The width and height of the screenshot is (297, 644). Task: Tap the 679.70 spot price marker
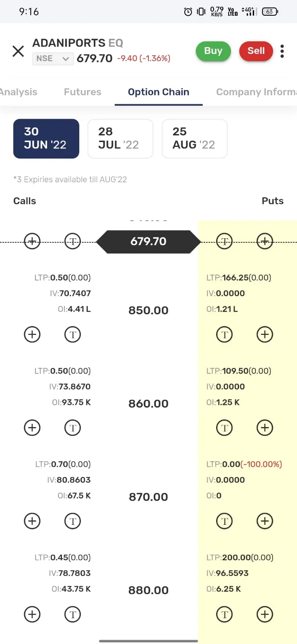(x=148, y=242)
